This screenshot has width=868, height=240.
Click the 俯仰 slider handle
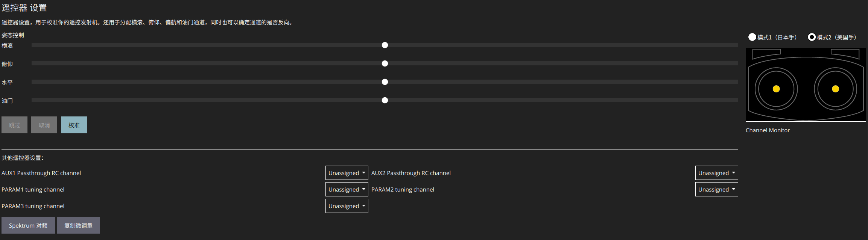pyautogui.click(x=385, y=63)
